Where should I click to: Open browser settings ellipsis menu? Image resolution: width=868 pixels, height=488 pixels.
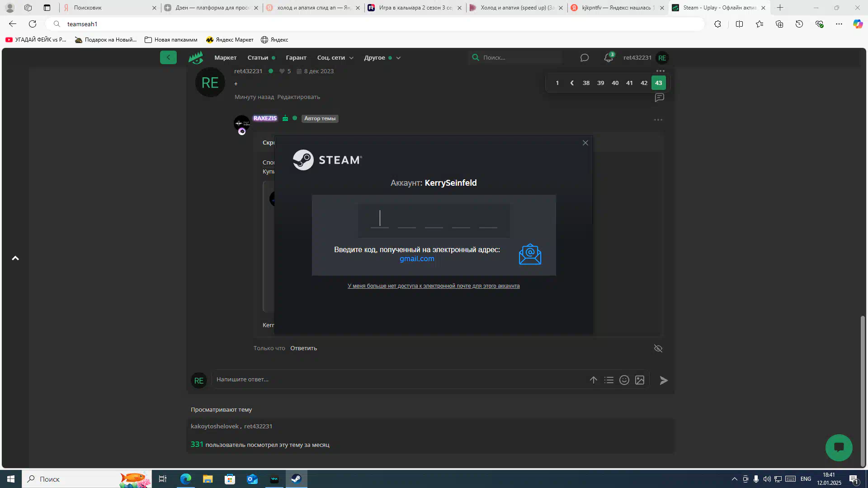(x=839, y=24)
